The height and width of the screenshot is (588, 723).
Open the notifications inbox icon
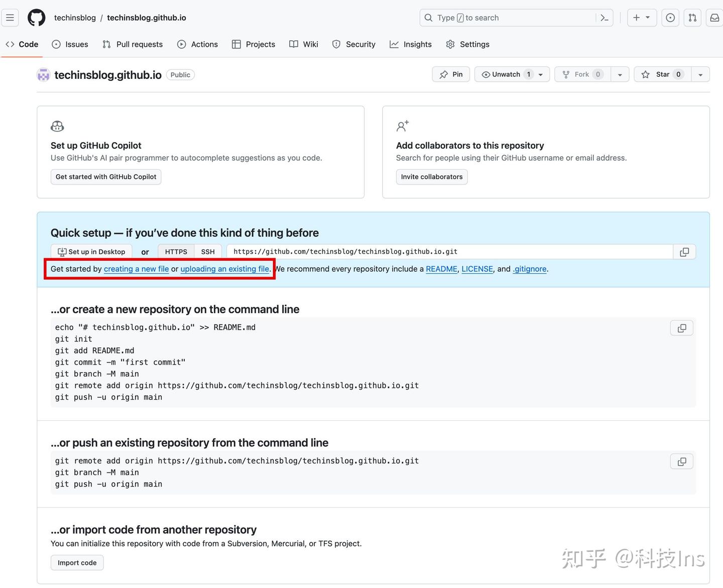click(x=714, y=18)
